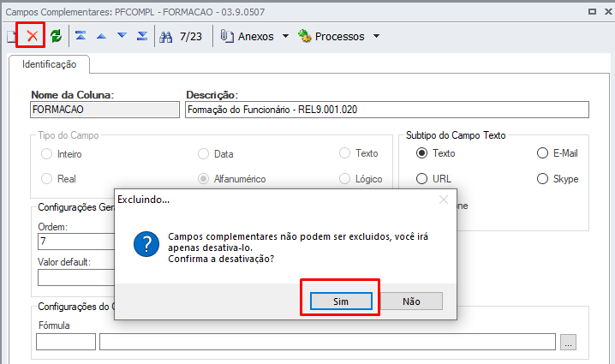The width and height of the screenshot is (615, 364).
Task: Open formula lookup ellipsis button
Action: coord(568,342)
